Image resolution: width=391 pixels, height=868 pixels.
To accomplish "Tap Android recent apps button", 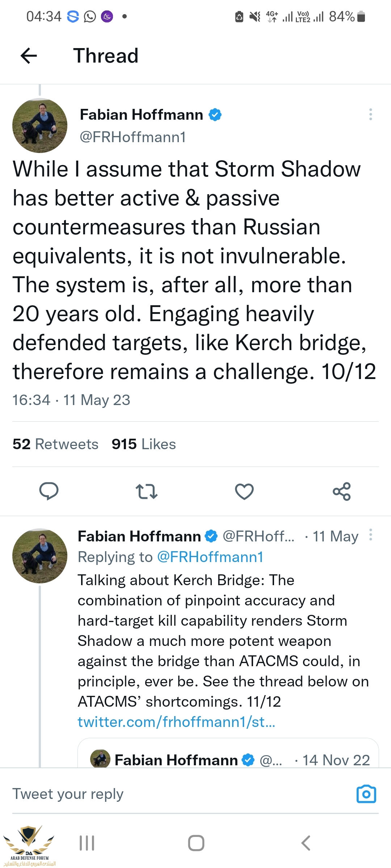I will 87,843.
